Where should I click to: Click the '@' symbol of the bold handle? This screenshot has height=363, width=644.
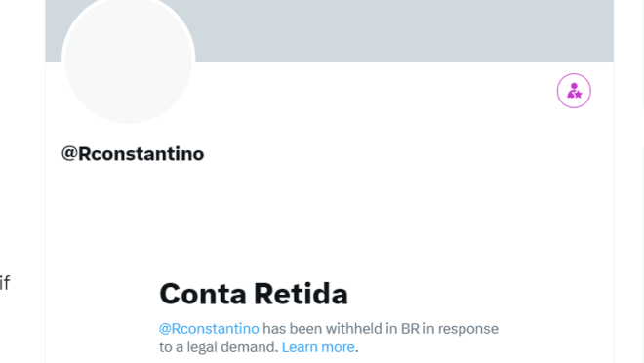click(x=69, y=153)
